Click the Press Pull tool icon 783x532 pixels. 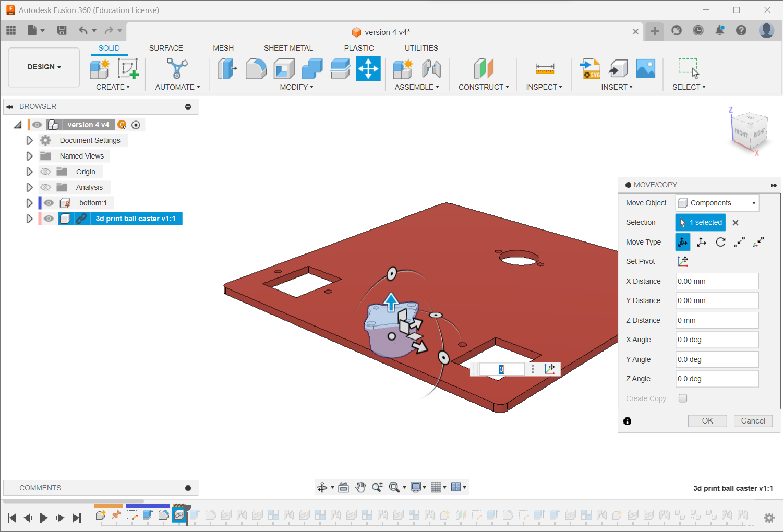227,69
